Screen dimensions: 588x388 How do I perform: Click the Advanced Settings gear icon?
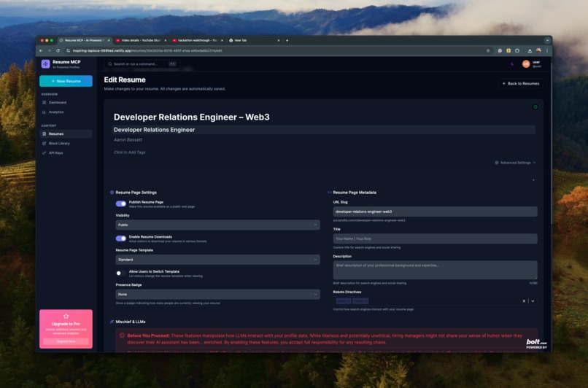tap(497, 163)
